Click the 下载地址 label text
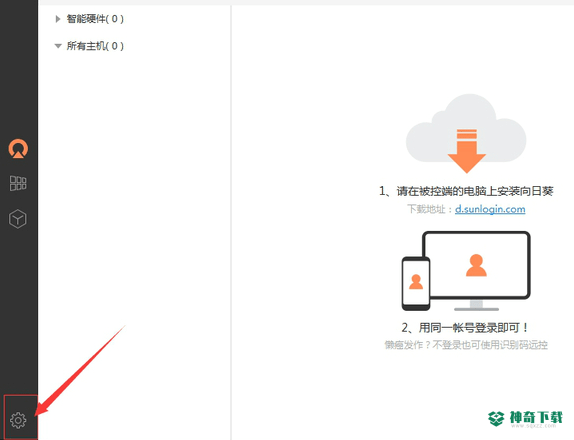This screenshot has width=574, height=440. point(426,209)
